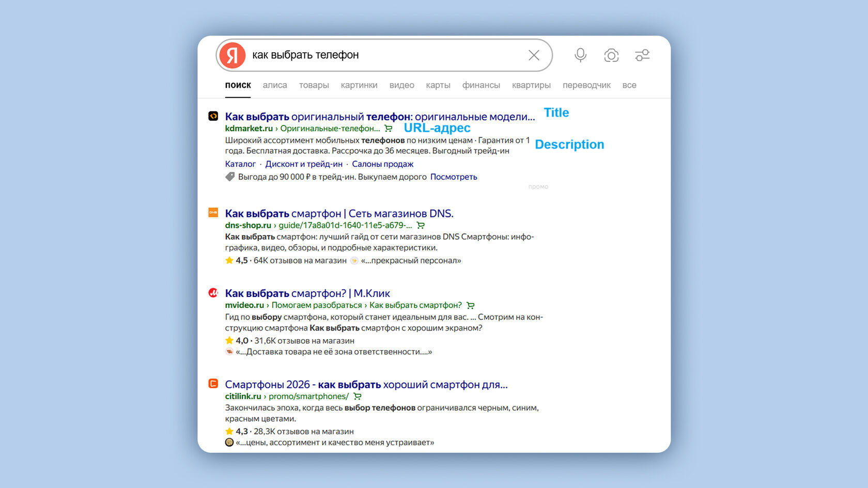Viewport: 868px width, 488px height.
Task: Click the Yandex logo in search bar
Action: (232, 55)
